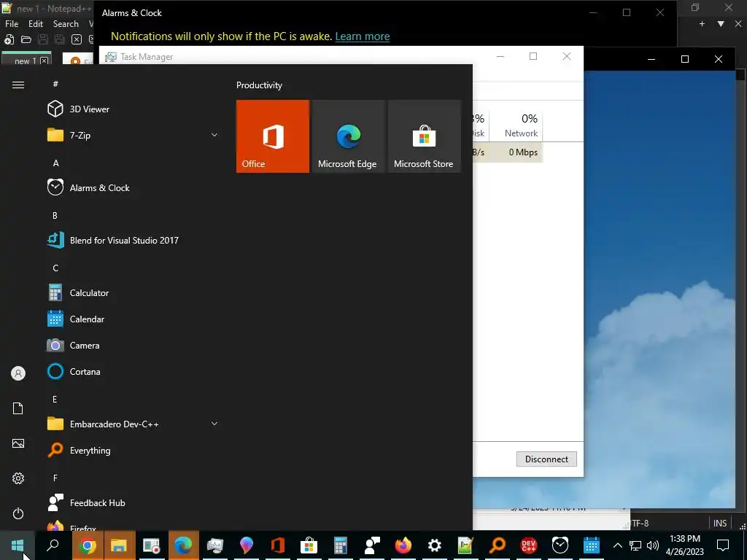747x560 pixels.
Task: Expand the Start menu hamburger navigation
Action: (18, 85)
